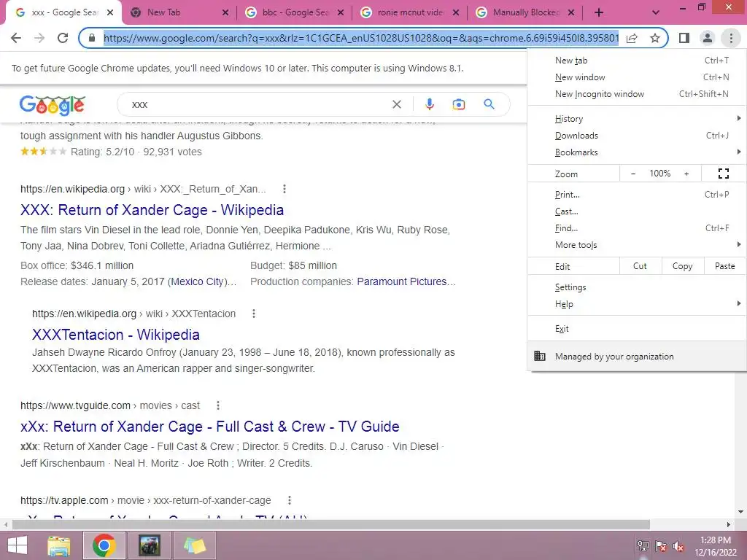View site information via the lock icon
Viewport: 747px width, 560px height.
(91, 38)
